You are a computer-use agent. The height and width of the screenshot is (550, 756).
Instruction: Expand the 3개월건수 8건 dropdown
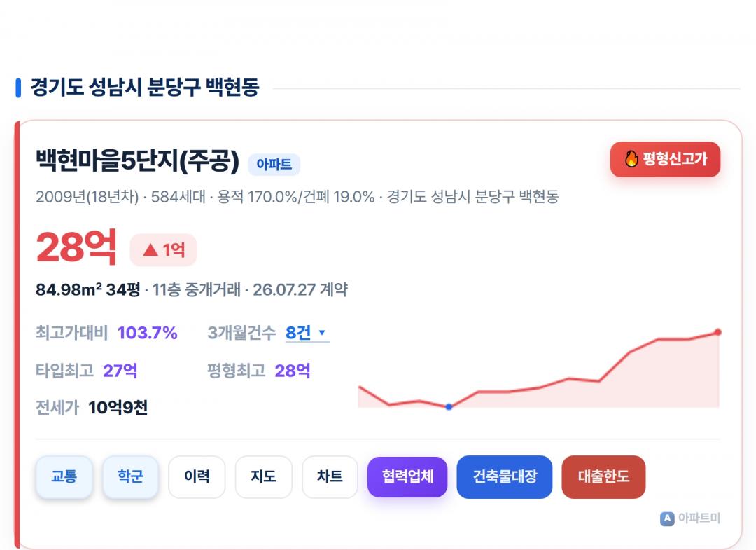(x=307, y=332)
